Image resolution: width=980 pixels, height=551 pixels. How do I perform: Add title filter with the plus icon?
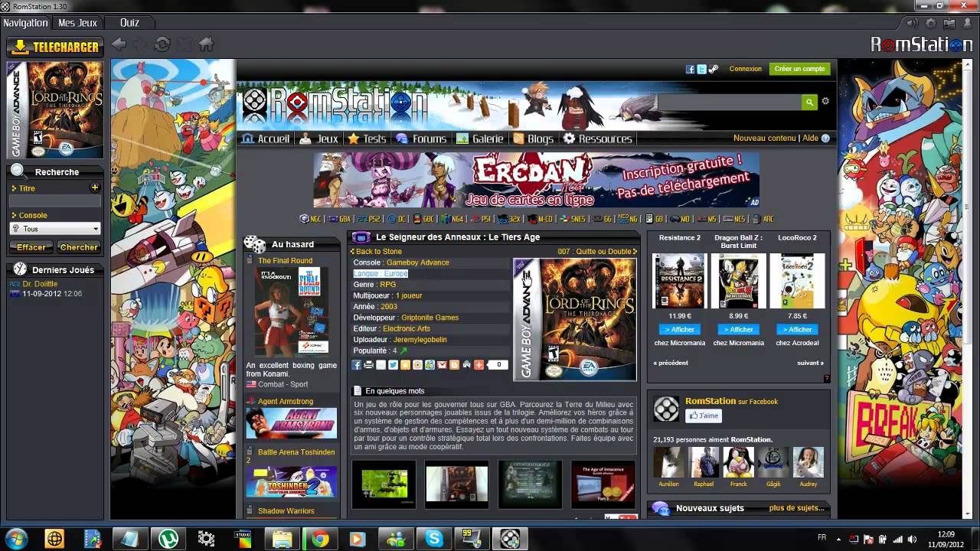[x=95, y=187]
